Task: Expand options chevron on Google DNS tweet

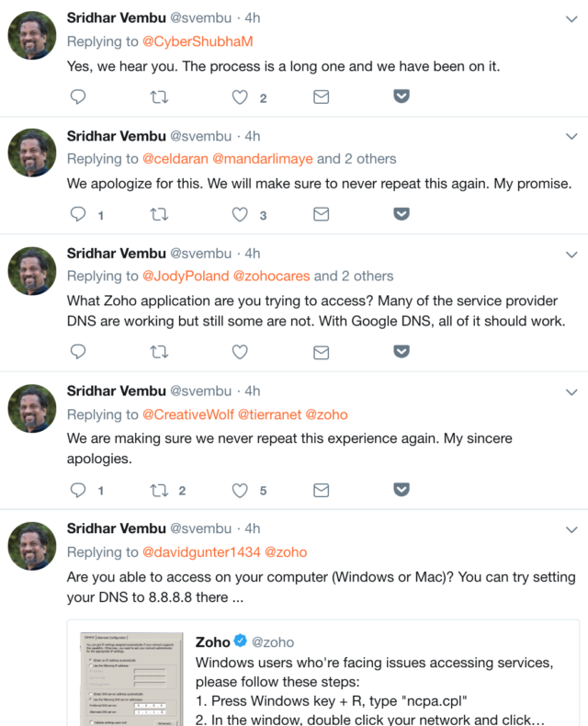Action: (x=571, y=254)
